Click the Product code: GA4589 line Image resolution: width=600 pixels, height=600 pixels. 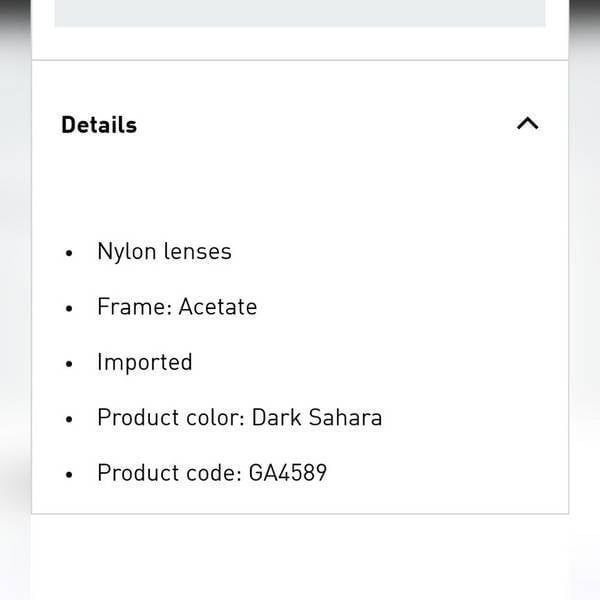(x=212, y=473)
